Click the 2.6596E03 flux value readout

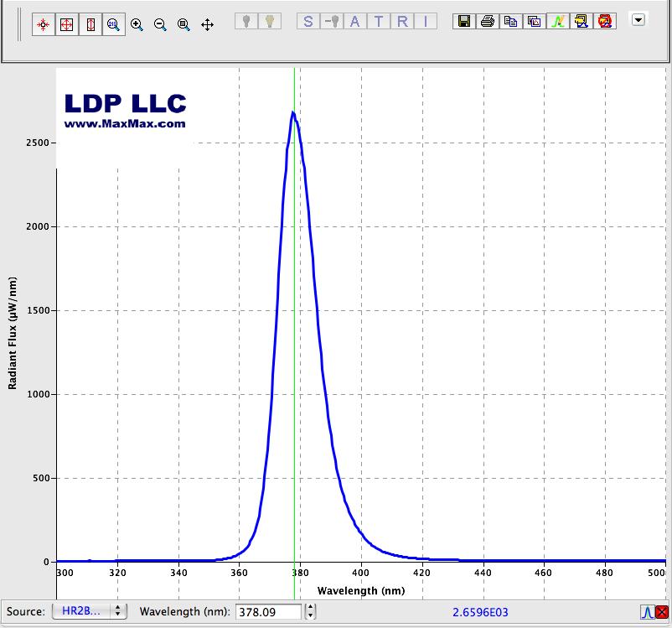coord(480,612)
